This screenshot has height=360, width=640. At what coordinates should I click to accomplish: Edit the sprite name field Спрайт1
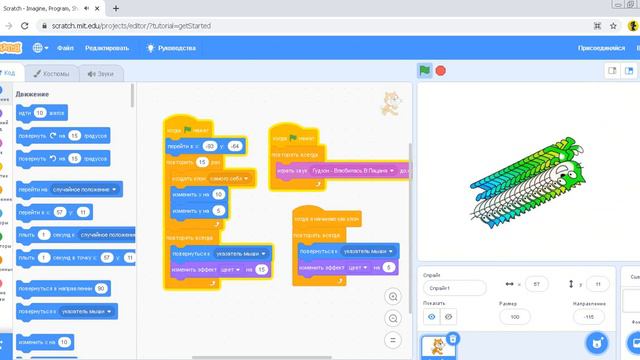point(454,288)
